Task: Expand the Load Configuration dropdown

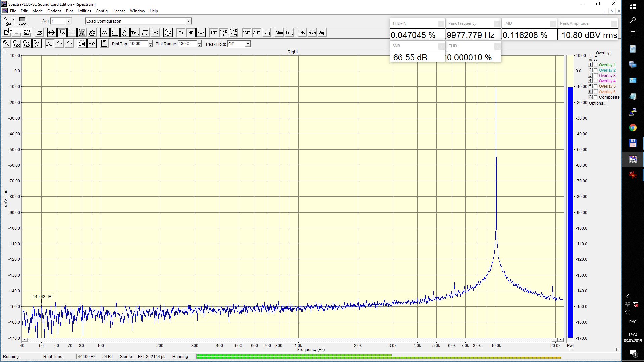Action: click(189, 21)
